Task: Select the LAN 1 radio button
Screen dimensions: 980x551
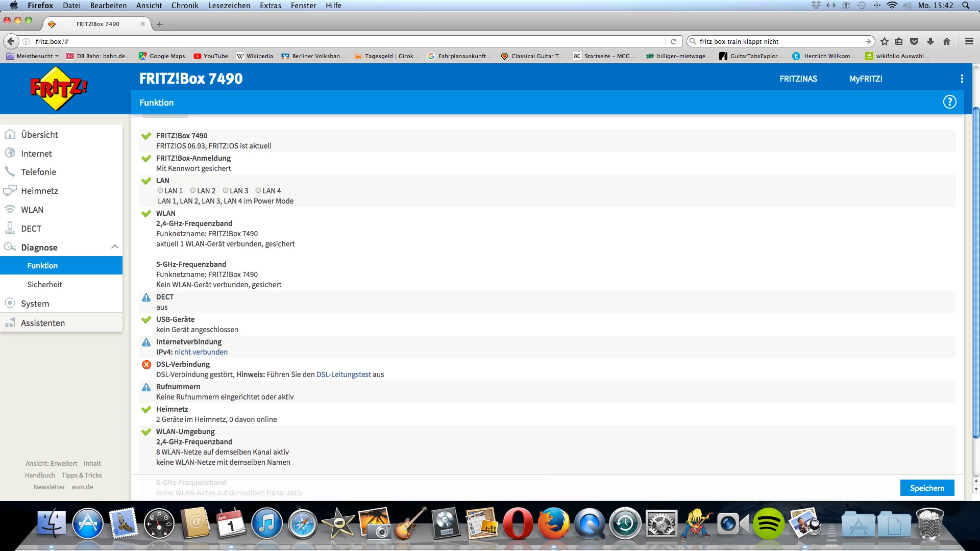Action: pos(160,190)
